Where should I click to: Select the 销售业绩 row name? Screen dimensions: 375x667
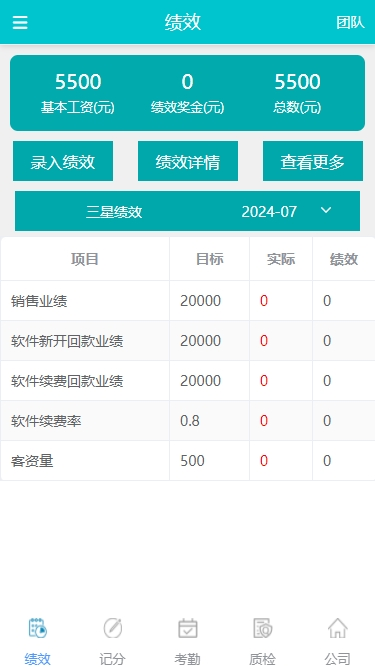39,301
